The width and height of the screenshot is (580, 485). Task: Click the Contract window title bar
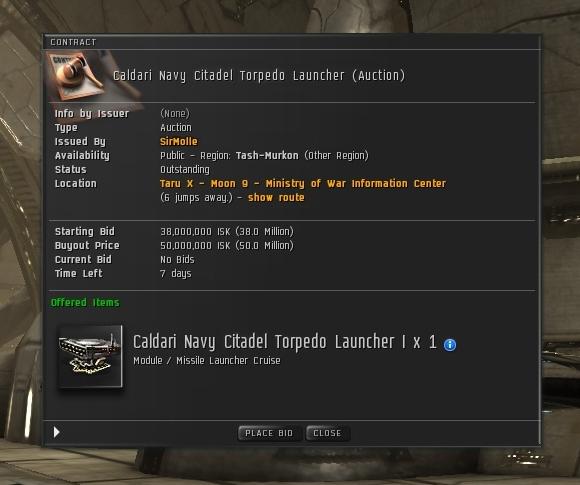tap(291, 42)
